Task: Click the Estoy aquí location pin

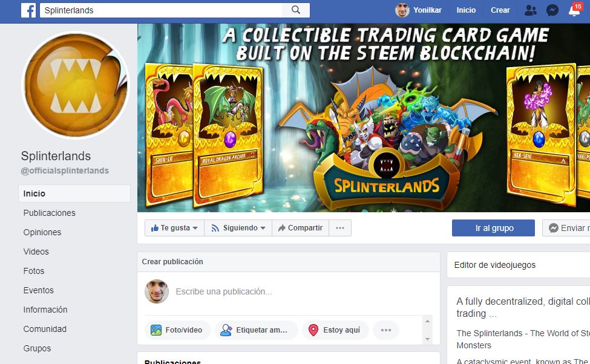Action: pos(313,330)
